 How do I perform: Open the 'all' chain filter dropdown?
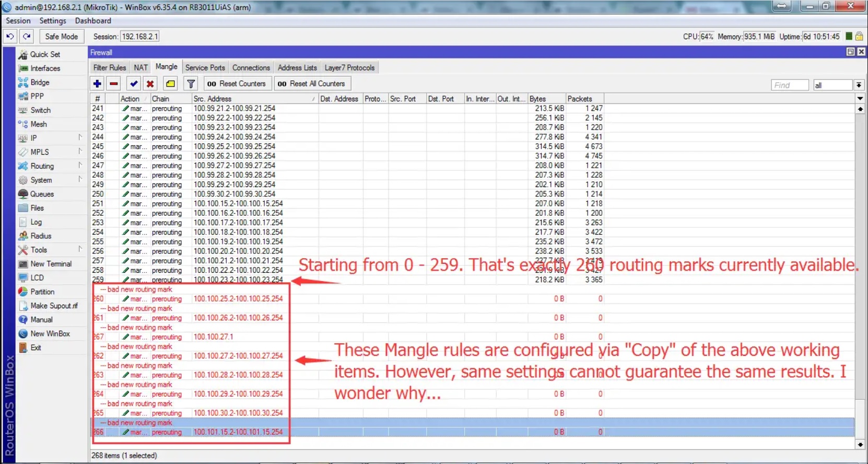pyautogui.click(x=859, y=85)
